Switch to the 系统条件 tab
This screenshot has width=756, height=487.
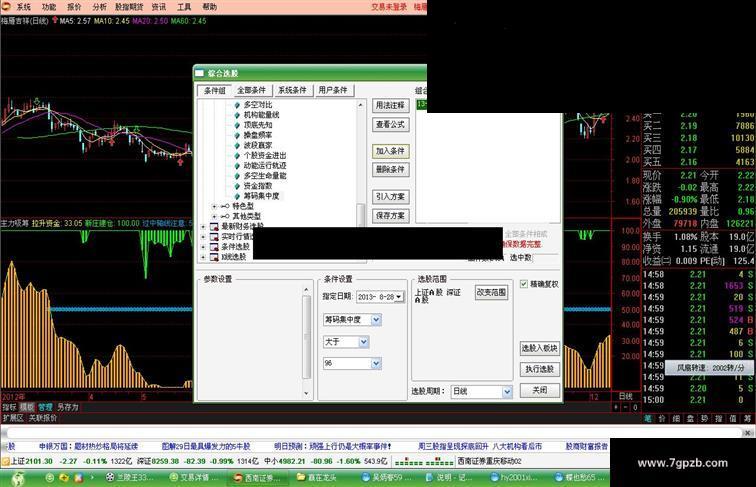tap(292, 90)
